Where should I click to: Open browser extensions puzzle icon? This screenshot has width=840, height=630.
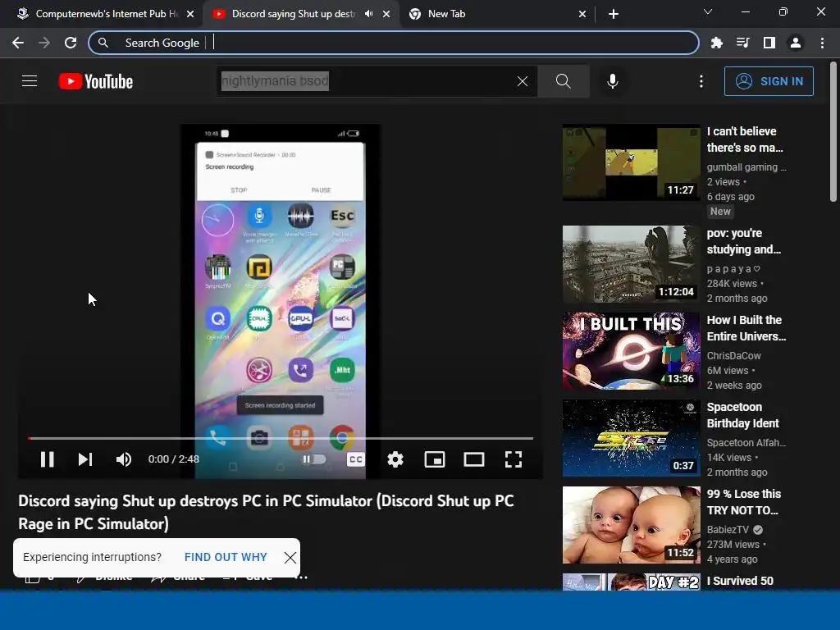pyautogui.click(x=716, y=43)
